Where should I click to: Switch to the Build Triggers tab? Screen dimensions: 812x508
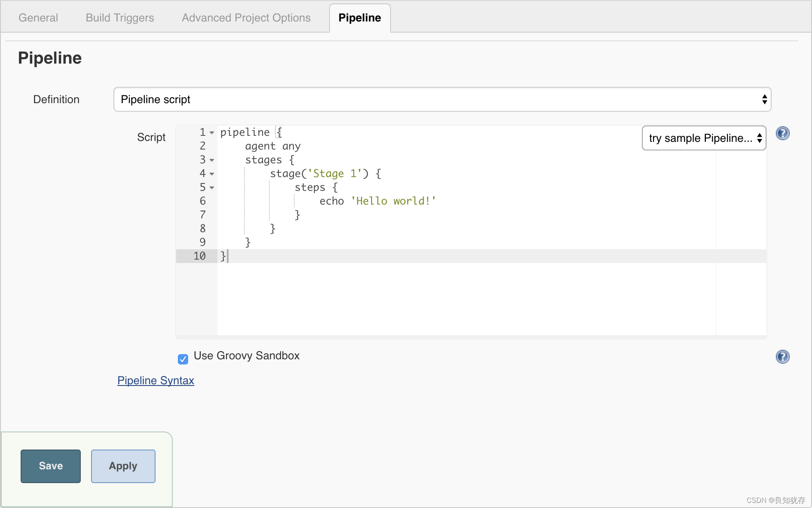pos(119,18)
